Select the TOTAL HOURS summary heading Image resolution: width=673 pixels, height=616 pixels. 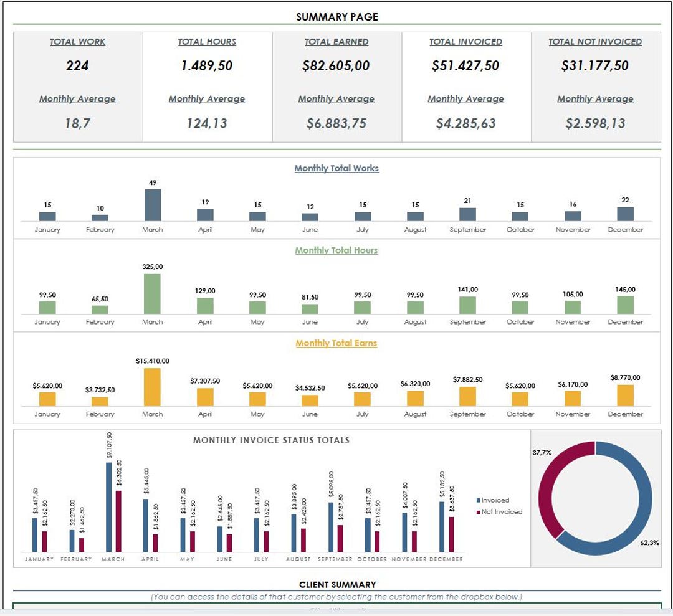pyautogui.click(x=206, y=42)
